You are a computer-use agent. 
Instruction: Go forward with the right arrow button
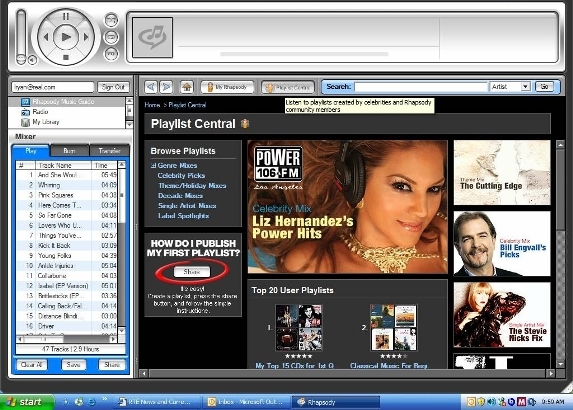pyautogui.click(x=166, y=87)
